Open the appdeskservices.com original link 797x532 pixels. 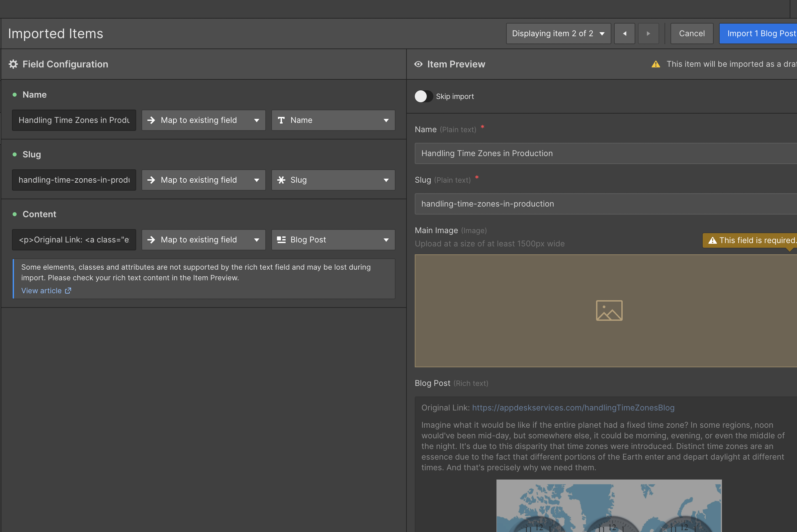573,407
